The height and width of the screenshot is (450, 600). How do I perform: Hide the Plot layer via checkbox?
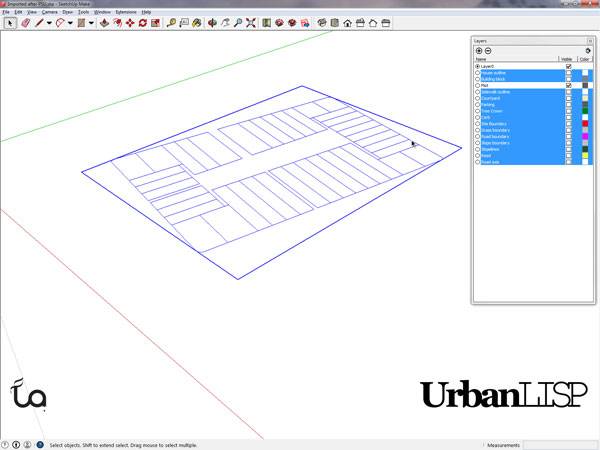[x=568, y=86]
